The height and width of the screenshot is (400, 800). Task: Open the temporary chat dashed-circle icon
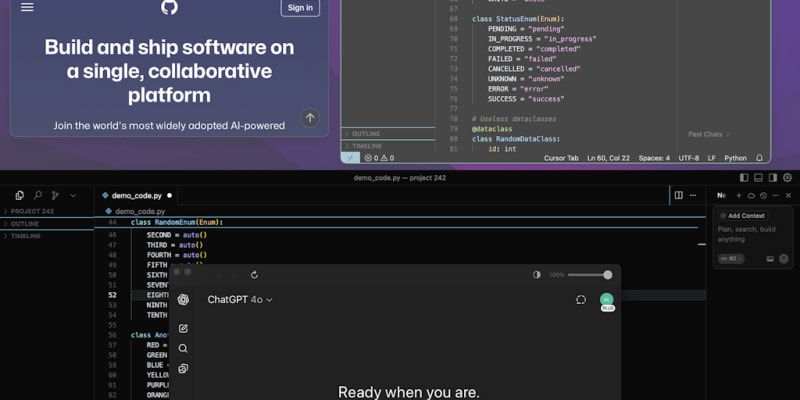click(581, 299)
